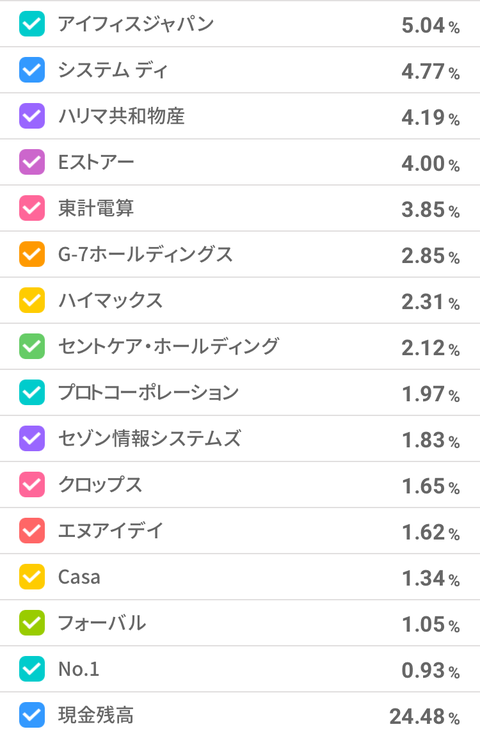Select the 現金残高 24.48% value
Image resolution: width=480 pixels, height=736 pixels.
click(424, 716)
